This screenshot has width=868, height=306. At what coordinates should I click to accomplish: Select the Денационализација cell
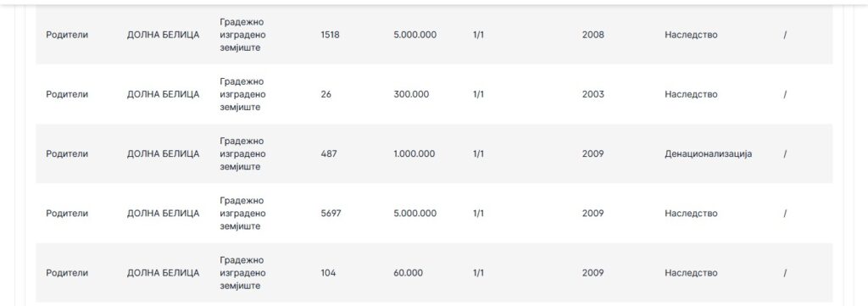coord(708,153)
